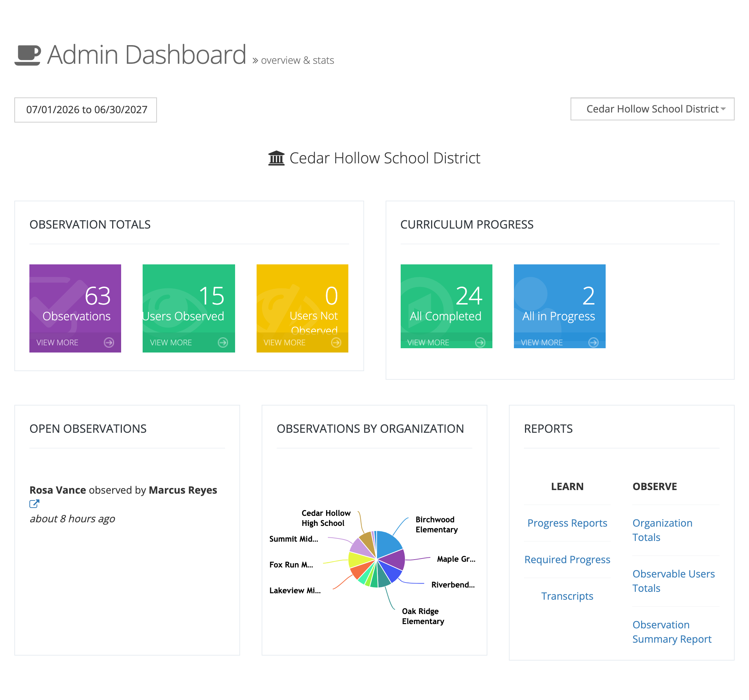Click the Birchwood Elementary chart label
The height and width of the screenshot is (700, 749).
point(436,525)
